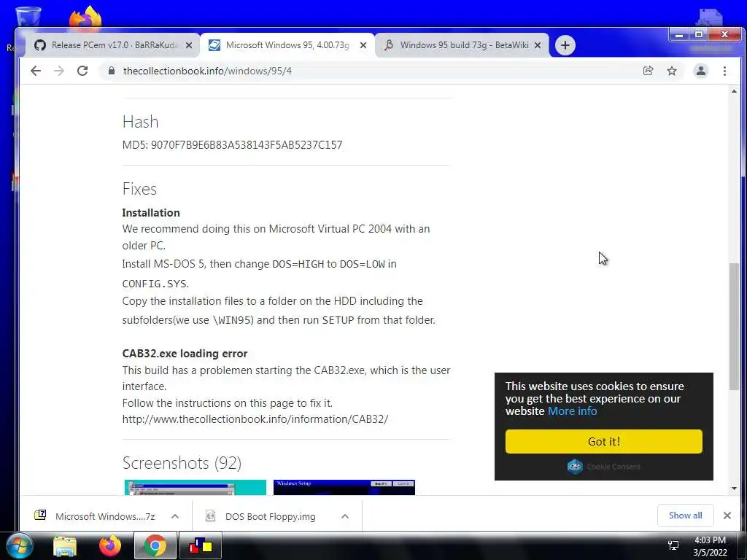The width and height of the screenshot is (747, 560).
Task: Close the Microsoft Windows 95 tab
Action: [363, 45]
